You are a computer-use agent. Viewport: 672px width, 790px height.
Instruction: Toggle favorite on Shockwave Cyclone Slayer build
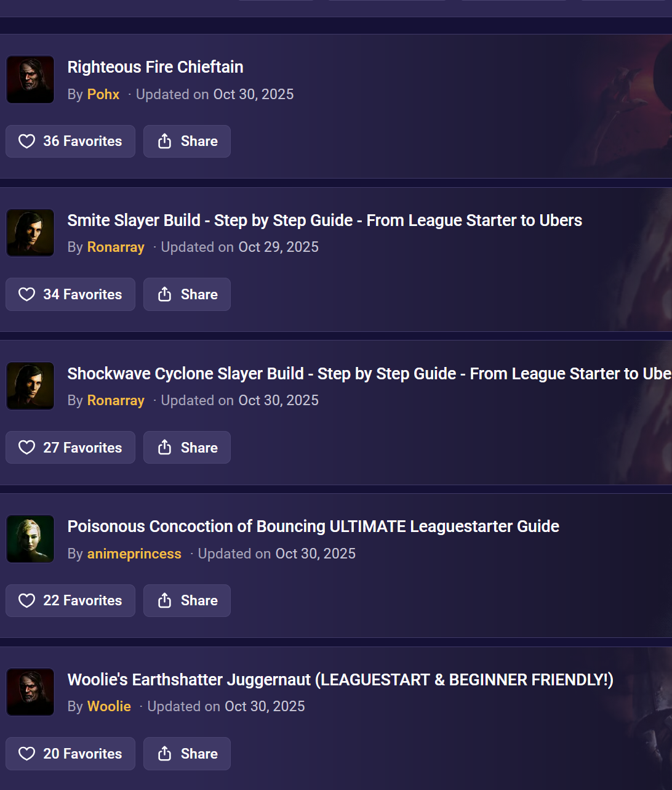coord(70,447)
